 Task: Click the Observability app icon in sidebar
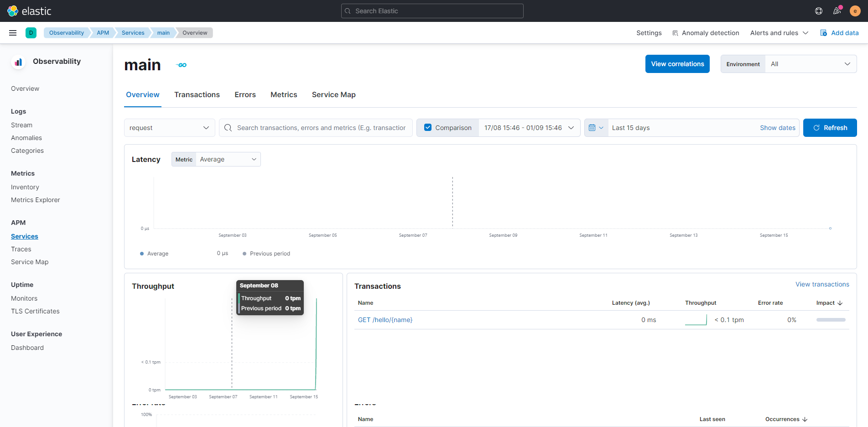pos(18,62)
